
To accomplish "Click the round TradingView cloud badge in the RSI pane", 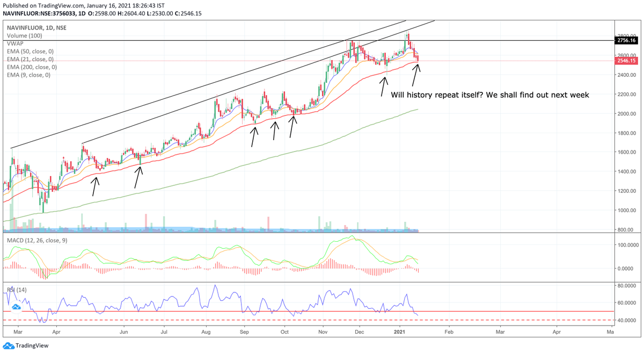I will coord(16,306).
